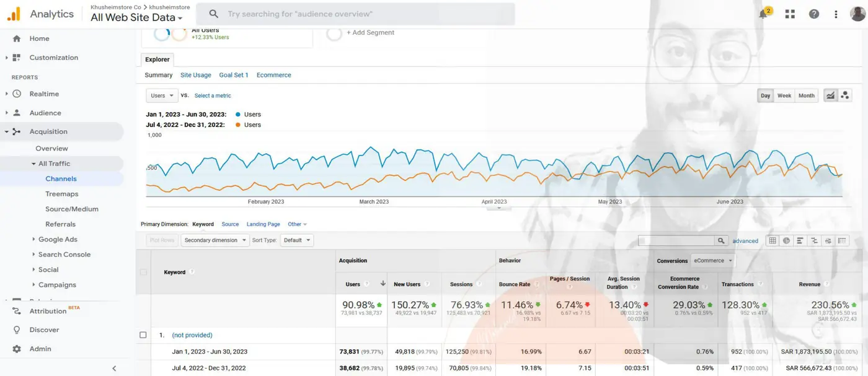868x376 pixels.
Task: Click the Google Analytics logo
Action: point(14,14)
